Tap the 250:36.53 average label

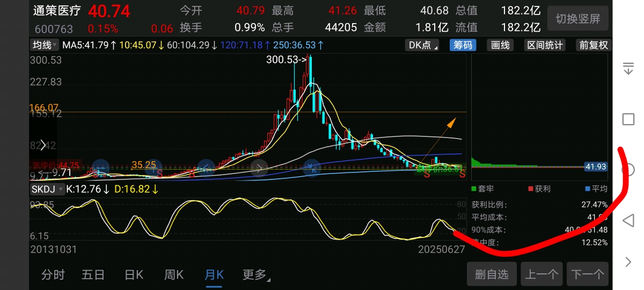298,46
